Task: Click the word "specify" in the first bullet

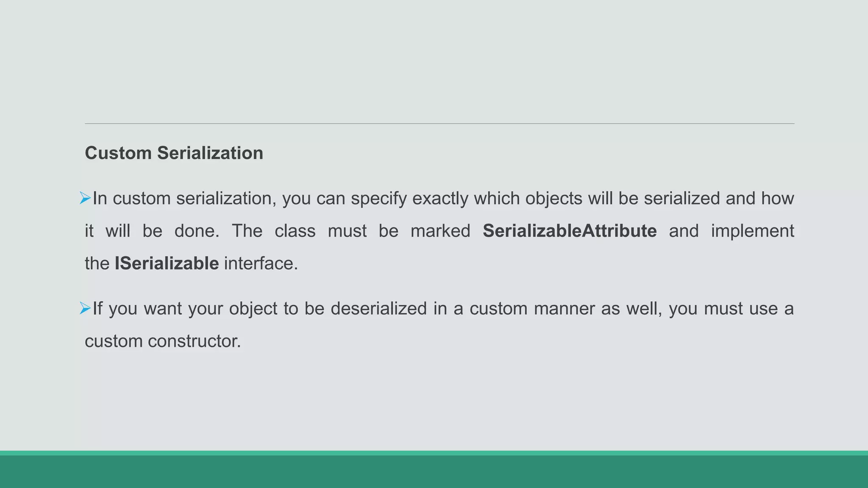Action: 378,198
